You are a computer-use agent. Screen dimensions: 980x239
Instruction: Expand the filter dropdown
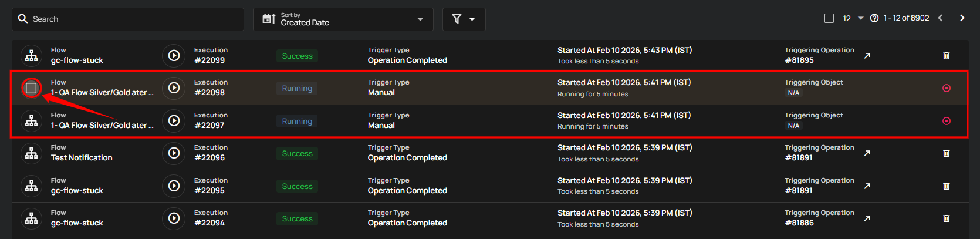pyautogui.click(x=464, y=19)
